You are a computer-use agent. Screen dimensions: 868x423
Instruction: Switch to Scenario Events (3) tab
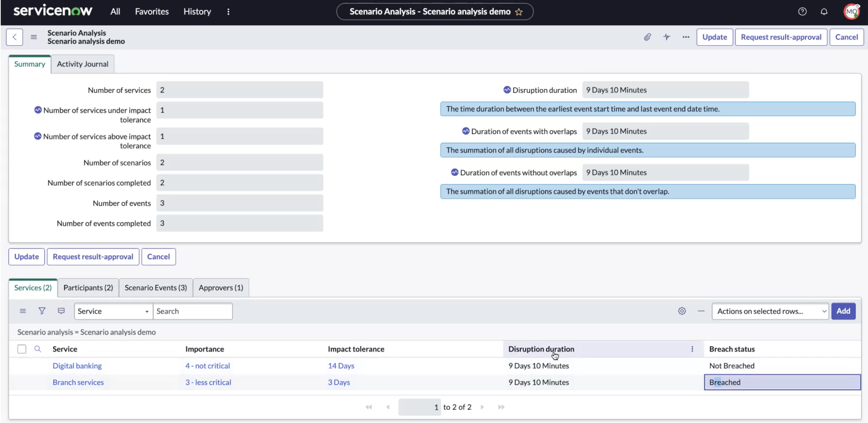click(156, 288)
